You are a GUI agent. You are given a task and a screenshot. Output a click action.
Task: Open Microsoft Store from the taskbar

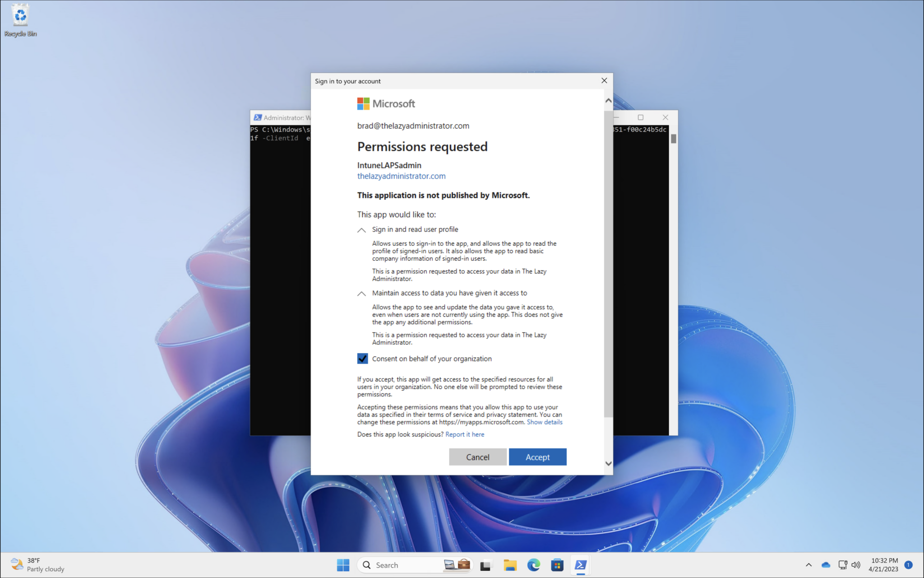tap(557, 565)
